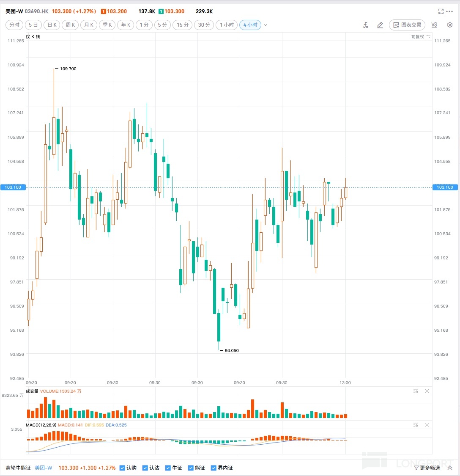
Task: Select the 1分 interval
Action: [144, 25]
